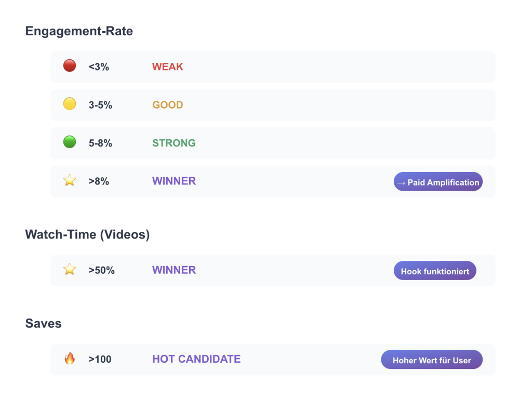Image resolution: width=532 pixels, height=397 pixels.
Task: Click the Engagement-Rate heading
Action: coord(79,31)
